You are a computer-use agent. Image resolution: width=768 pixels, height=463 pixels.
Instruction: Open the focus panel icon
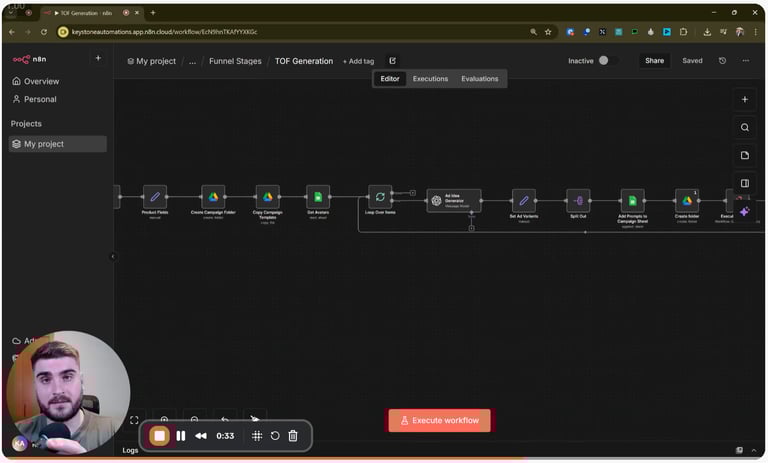pyautogui.click(x=744, y=183)
